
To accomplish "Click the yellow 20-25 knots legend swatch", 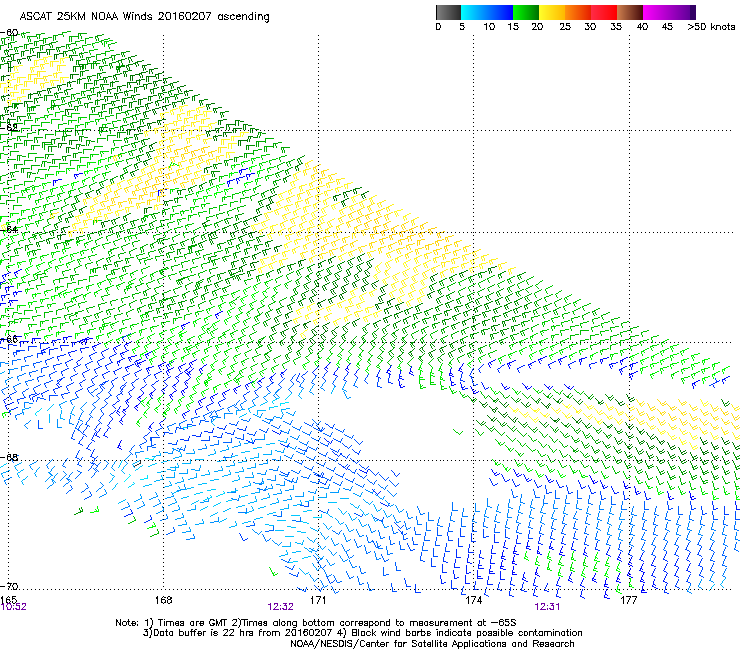I will coord(552,12).
